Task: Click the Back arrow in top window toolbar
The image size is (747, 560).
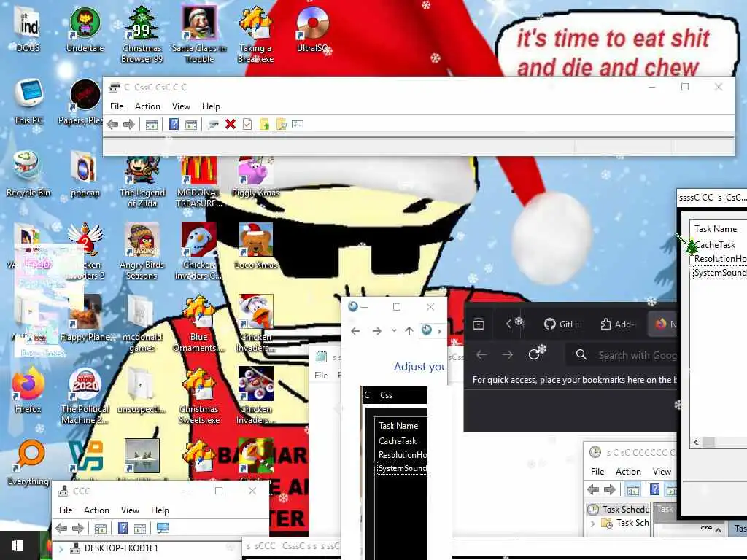Action: pyautogui.click(x=113, y=124)
